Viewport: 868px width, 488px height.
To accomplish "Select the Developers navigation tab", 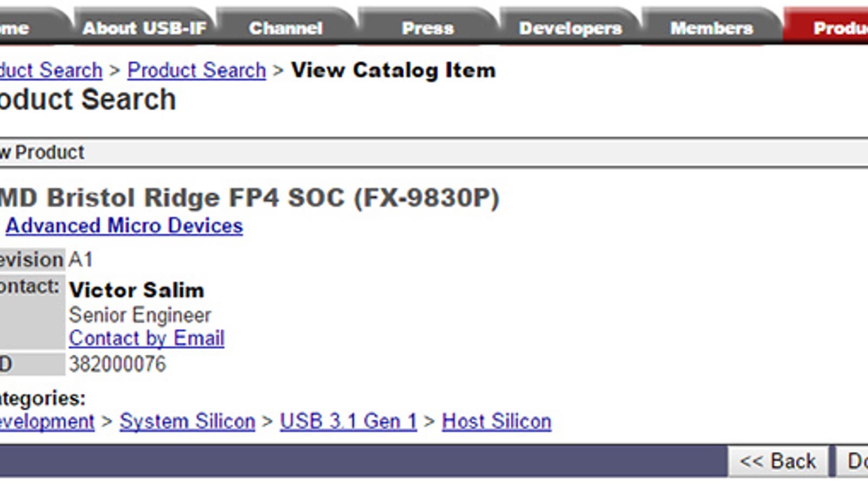I will 570,28.
